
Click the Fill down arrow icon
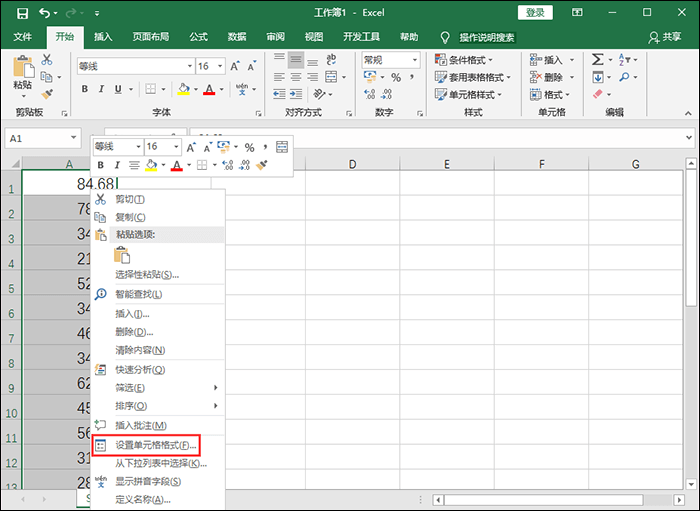pyautogui.click(x=597, y=77)
